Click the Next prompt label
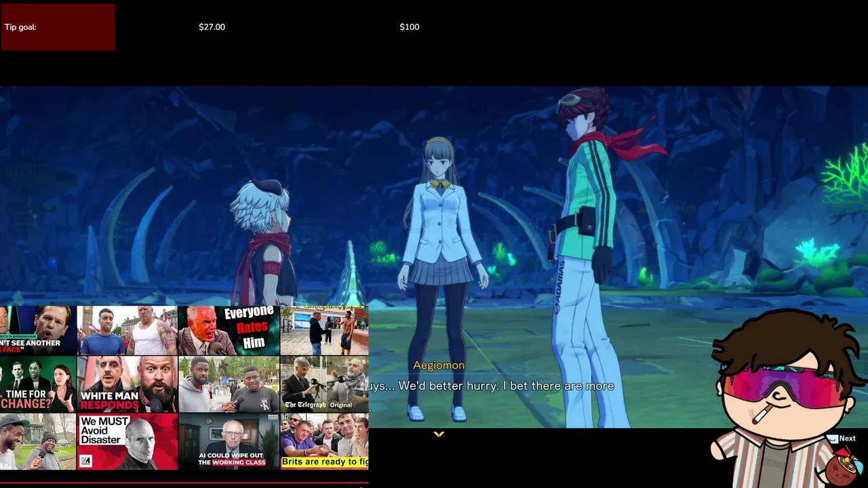Image resolution: width=868 pixels, height=488 pixels. [847, 439]
